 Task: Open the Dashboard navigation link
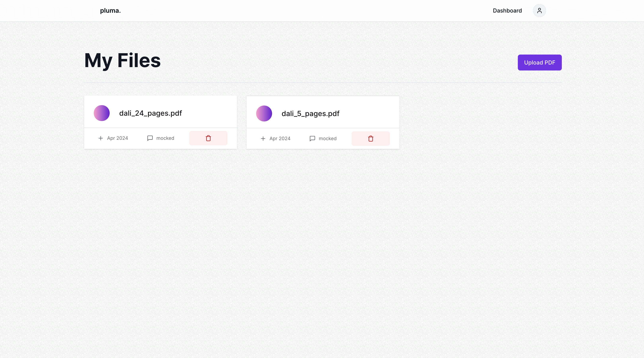pos(507,11)
